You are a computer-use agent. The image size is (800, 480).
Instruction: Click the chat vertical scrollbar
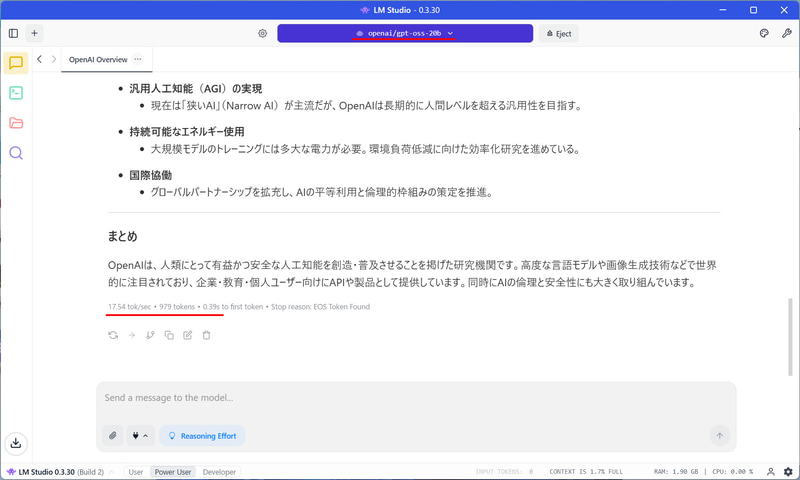click(791, 337)
